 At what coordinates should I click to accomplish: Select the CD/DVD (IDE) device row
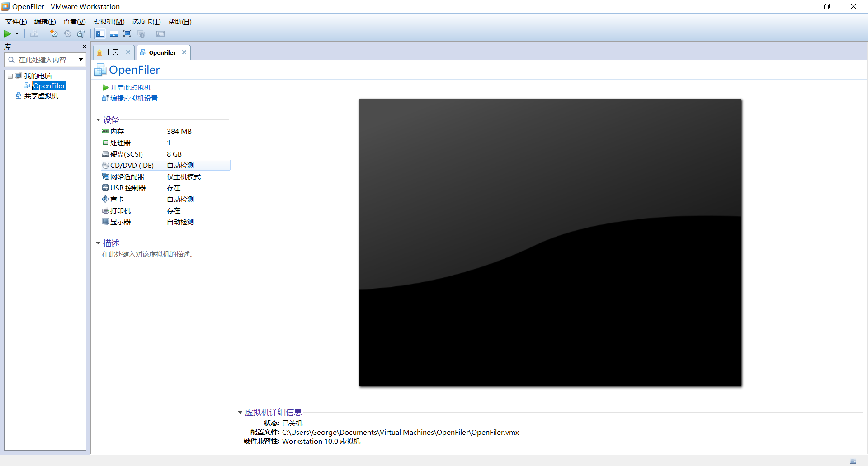click(165, 165)
